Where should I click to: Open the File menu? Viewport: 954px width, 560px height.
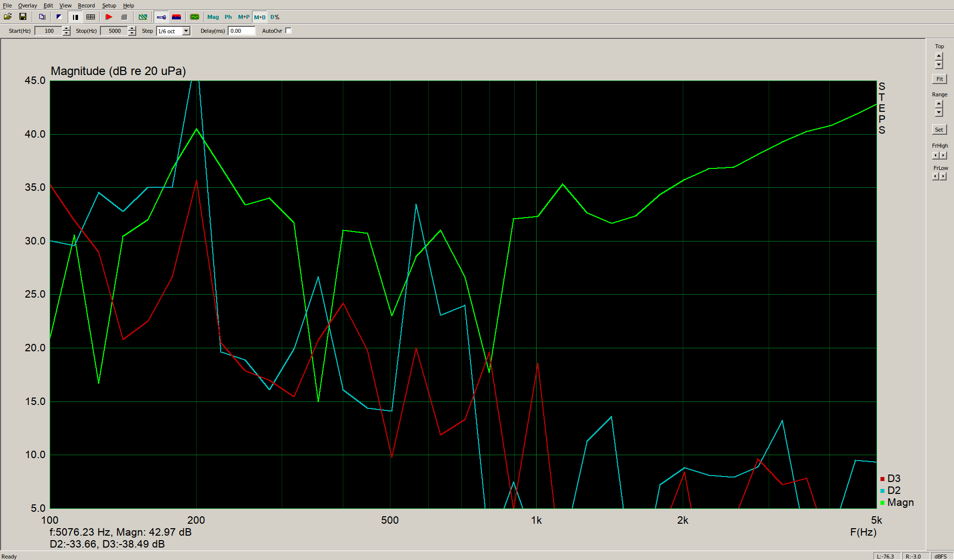(x=7, y=5)
